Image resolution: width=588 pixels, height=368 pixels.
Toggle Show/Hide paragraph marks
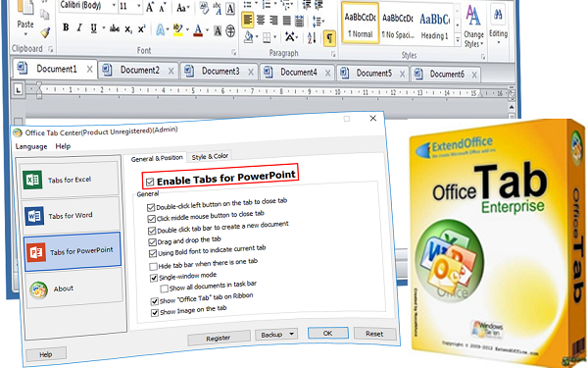tap(329, 38)
